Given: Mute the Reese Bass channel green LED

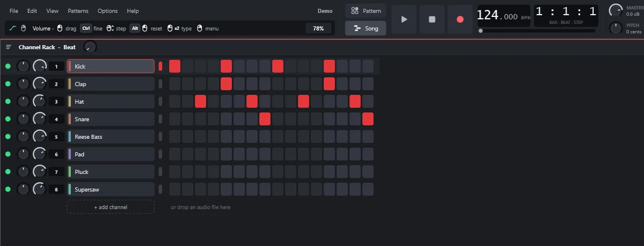Looking at the screenshot, I should coord(8,136).
